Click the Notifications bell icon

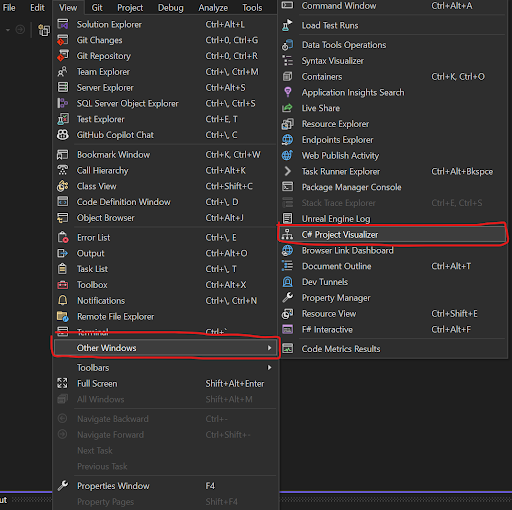[x=63, y=301]
